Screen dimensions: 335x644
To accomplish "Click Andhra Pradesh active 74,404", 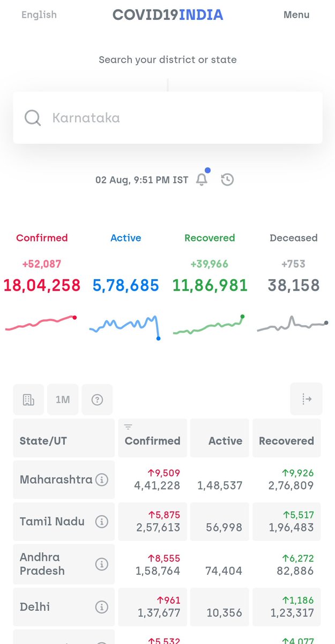I will [x=224, y=570].
